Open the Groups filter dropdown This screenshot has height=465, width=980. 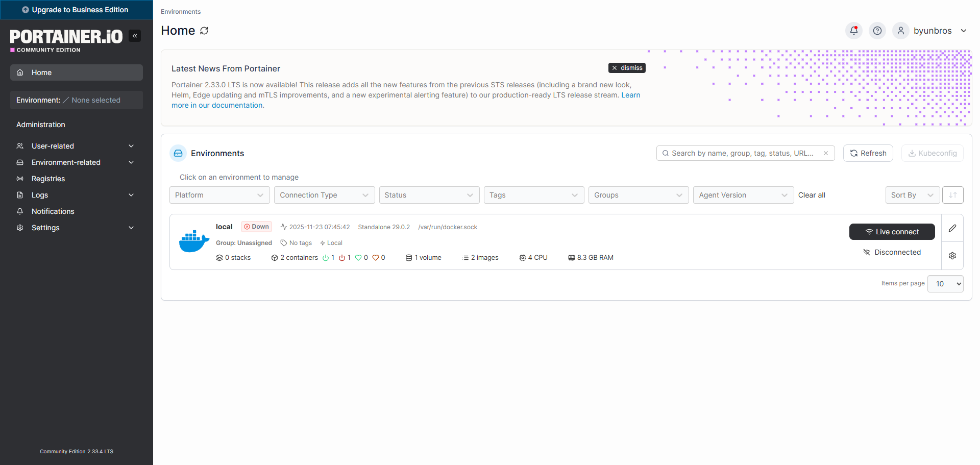[x=639, y=195]
